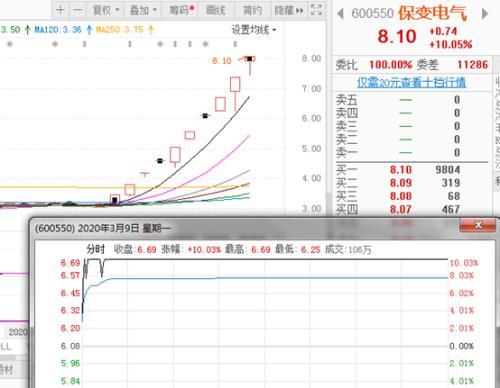Click 买三 bid price 8.08
Image resolution: width=500 pixels, height=388 pixels.
pyautogui.click(x=401, y=196)
